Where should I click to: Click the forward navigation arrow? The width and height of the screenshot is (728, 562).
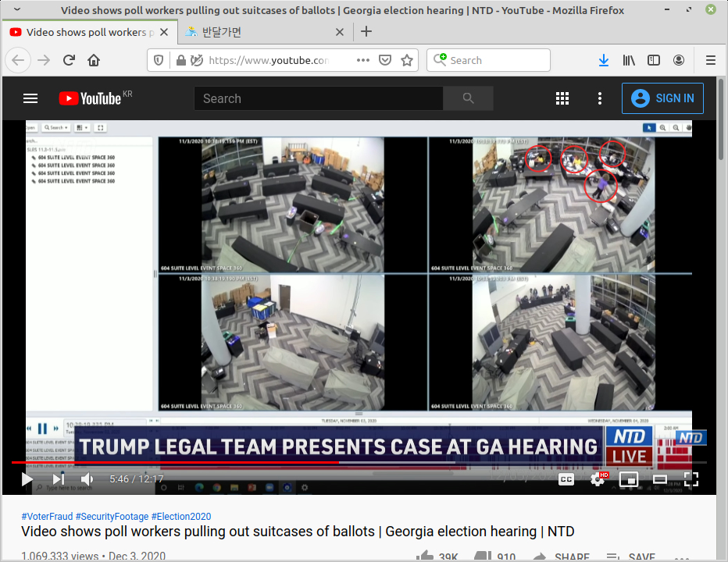(x=44, y=60)
